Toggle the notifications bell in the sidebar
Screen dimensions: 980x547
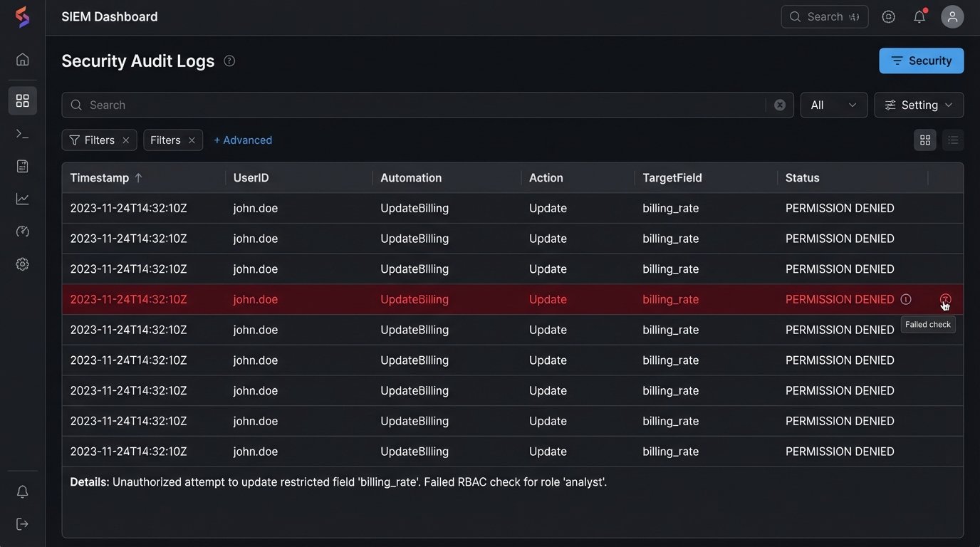(22, 491)
